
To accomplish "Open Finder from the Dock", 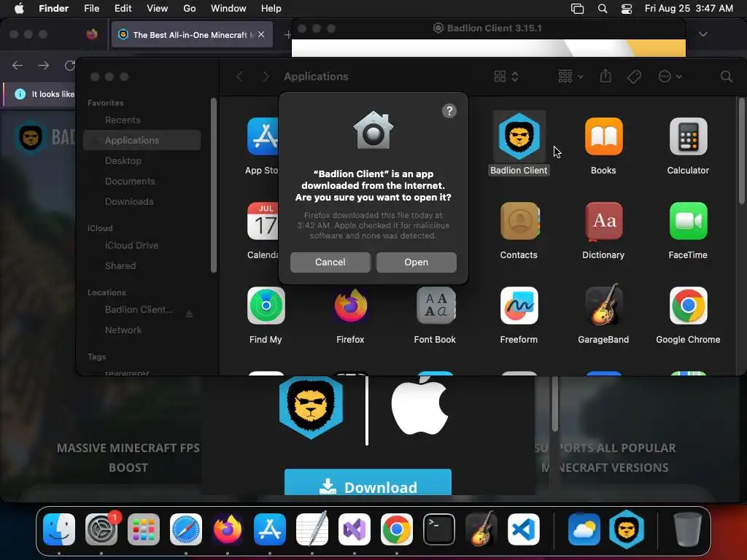I will [59, 529].
